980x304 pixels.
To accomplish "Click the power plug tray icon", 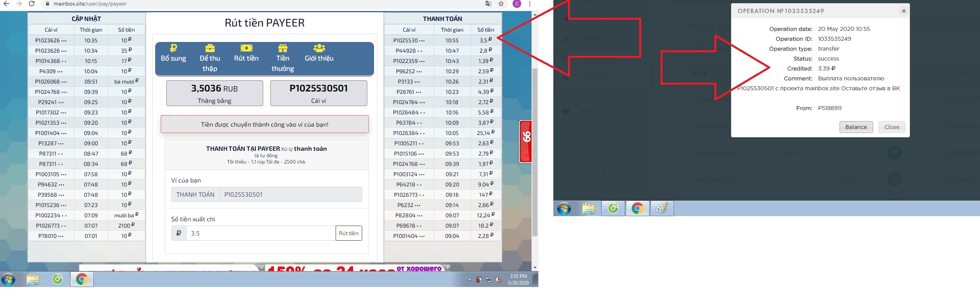I will coord(479,280).
